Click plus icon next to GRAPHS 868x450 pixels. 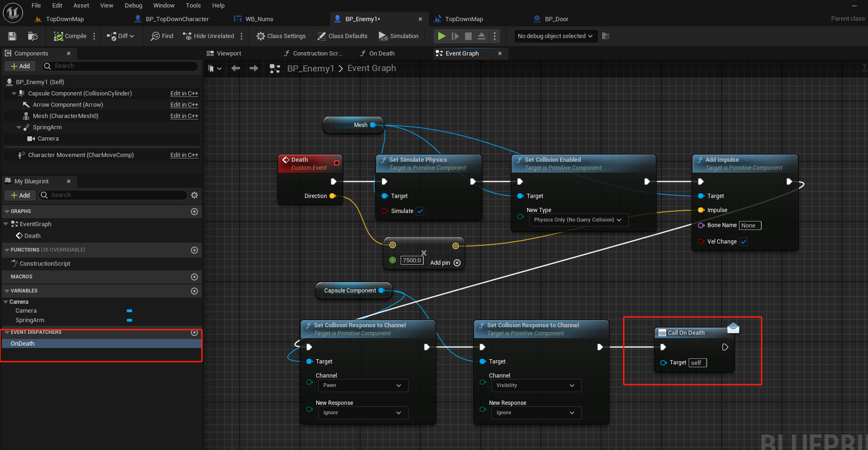click(x=194, y=212)
